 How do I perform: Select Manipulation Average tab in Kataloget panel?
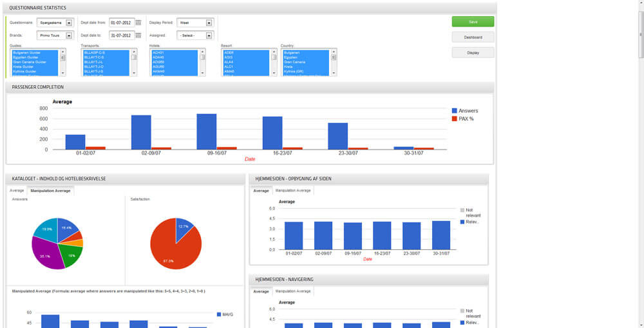(x=50, y=191)
